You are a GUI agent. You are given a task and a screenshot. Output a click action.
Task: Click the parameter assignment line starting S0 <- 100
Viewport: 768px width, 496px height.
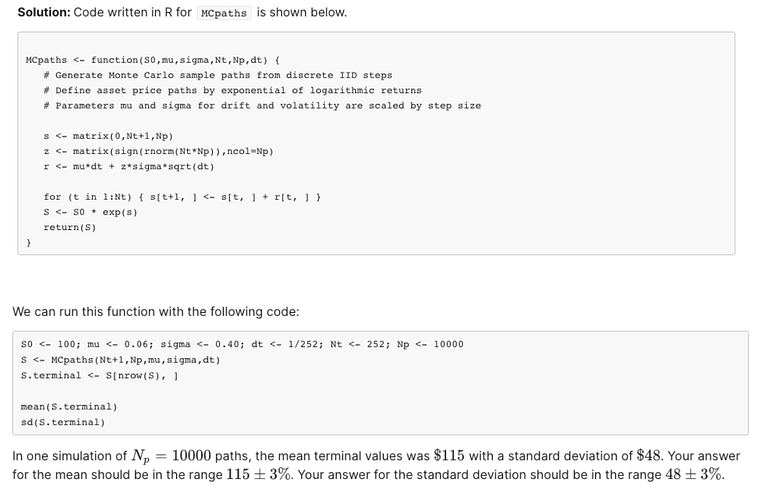point(242,344)
